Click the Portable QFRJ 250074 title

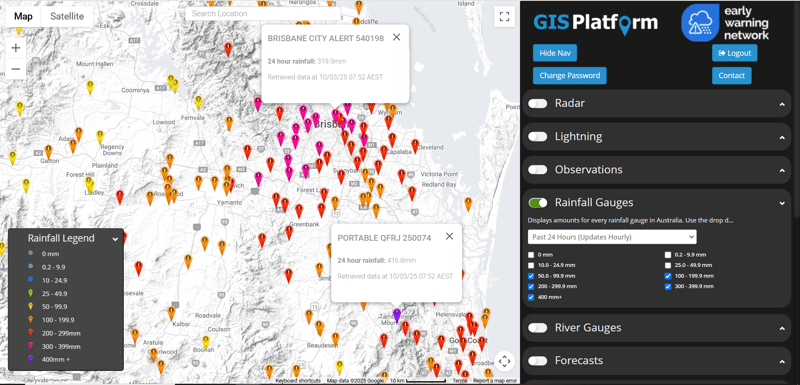[384, 238]
